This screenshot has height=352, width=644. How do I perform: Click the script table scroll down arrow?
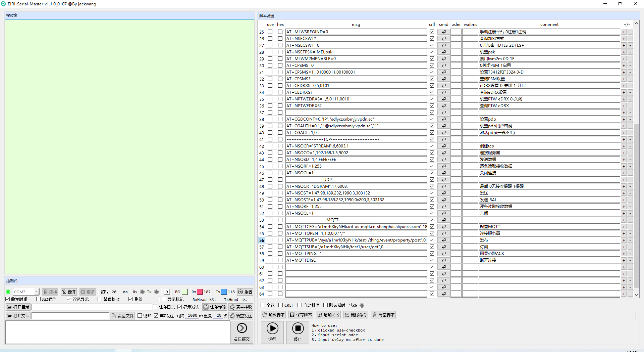(636, 295)
